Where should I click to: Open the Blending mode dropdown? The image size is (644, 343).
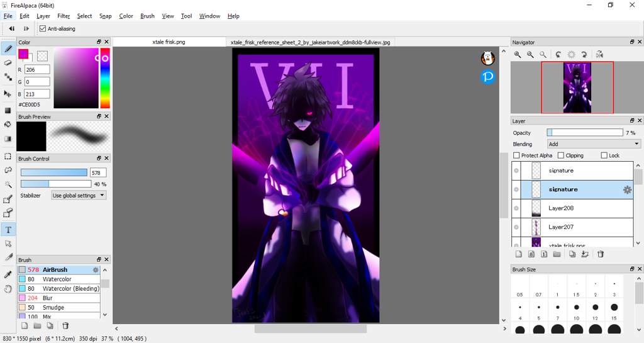(594, 143)
